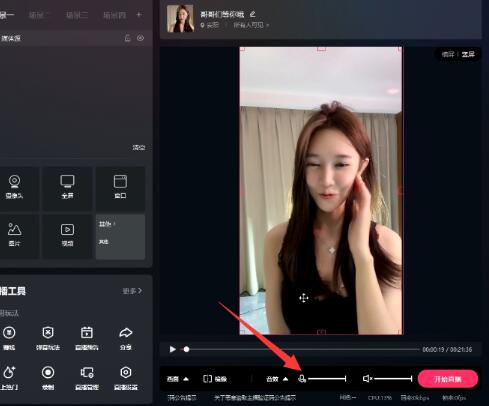This screenshot has width=489, height=406.
Task: Add a new scene with plus tab
Action: pyautogui.click(x=139, y=15)
